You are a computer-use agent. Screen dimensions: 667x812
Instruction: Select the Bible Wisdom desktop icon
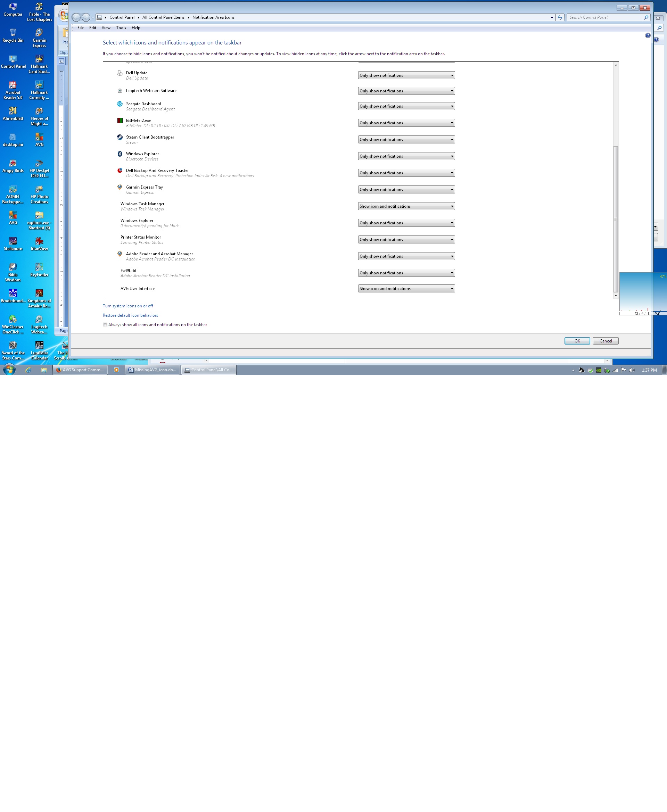pos(13,273)
